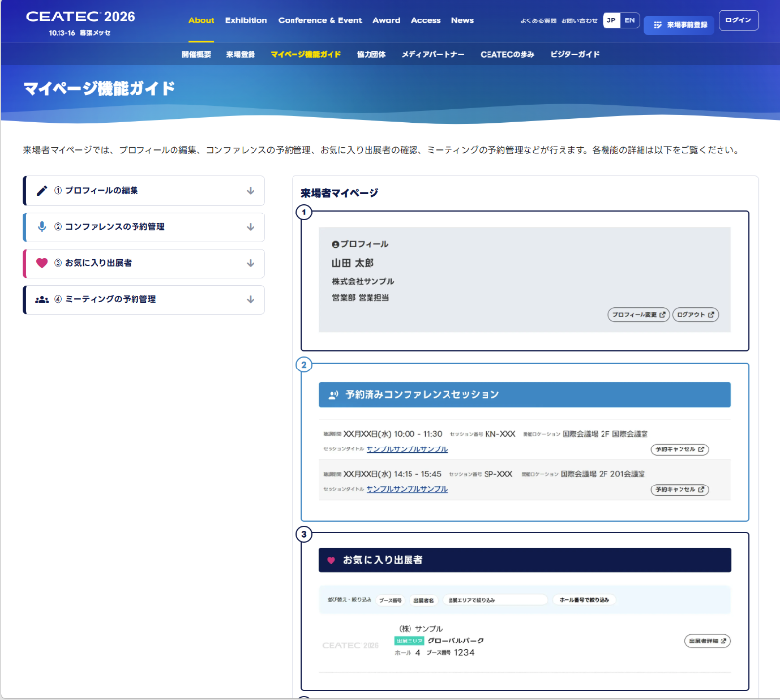Open ホール番号で絞り込み filter dropdown
This screenshot has height=700, width=780.
[x=584, y=600]
